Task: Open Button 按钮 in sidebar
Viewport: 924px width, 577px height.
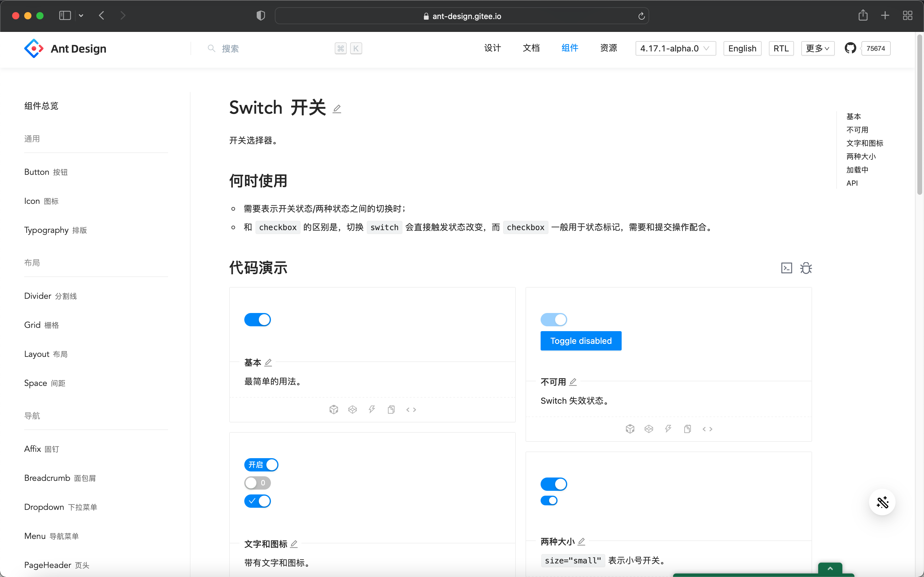Action: click(x=46, y=172)
